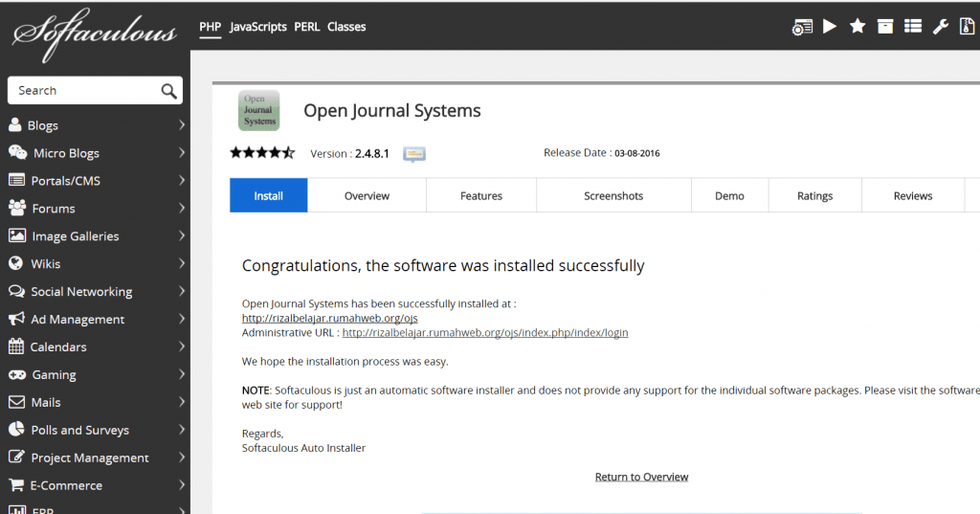980x514 pixels.
Task: Open the Administrative URL login link
Action: coord(485,333)
